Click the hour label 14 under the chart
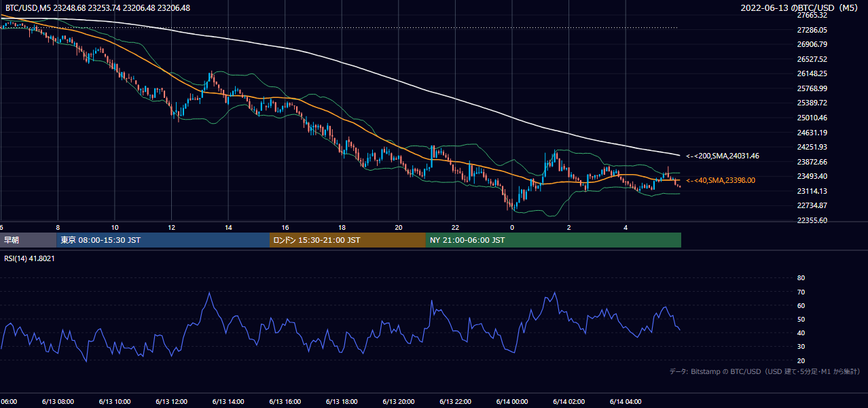This screenshot has width=868, height=408. tap(229, 227)
